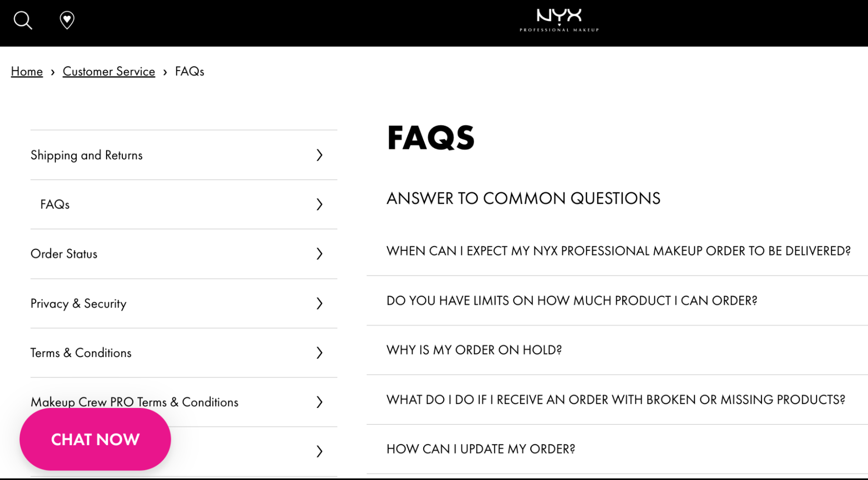Click the location pin icon
The height and width of the screenshot is (480, 868).
[x=67, y=20]
